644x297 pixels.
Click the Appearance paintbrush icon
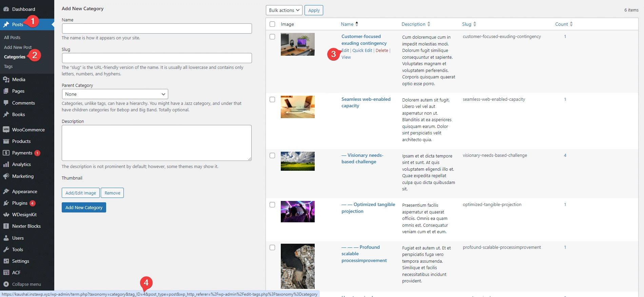tap(6, 191)
